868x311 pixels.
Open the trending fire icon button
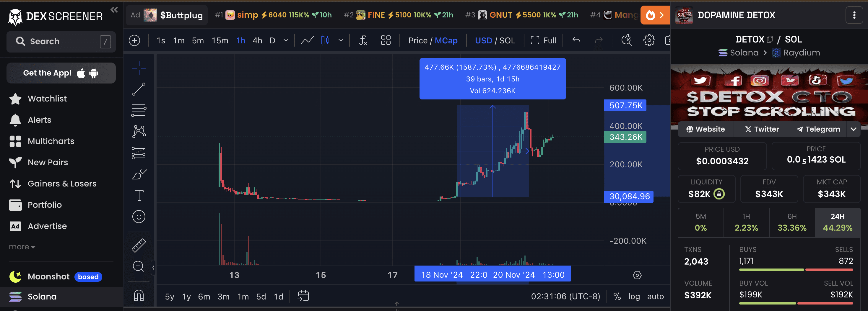[655, 15]
